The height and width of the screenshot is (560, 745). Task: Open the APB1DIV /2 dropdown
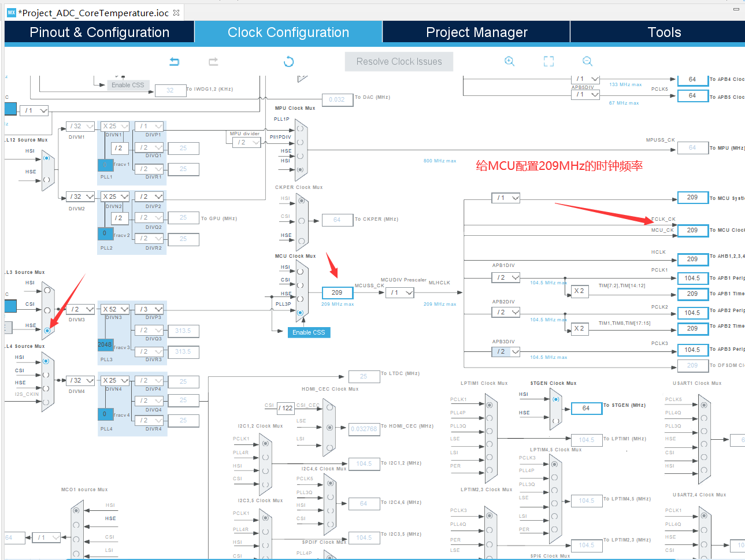tap(506, 277)
